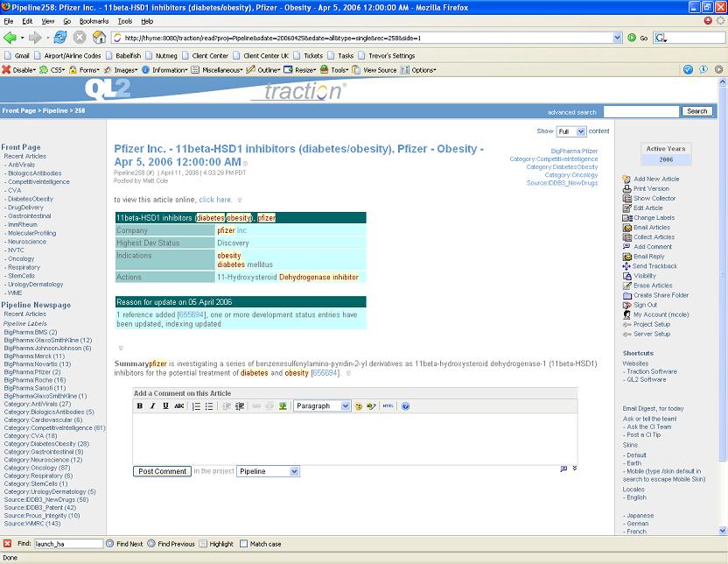Click into the comment text area

(355, 439)
